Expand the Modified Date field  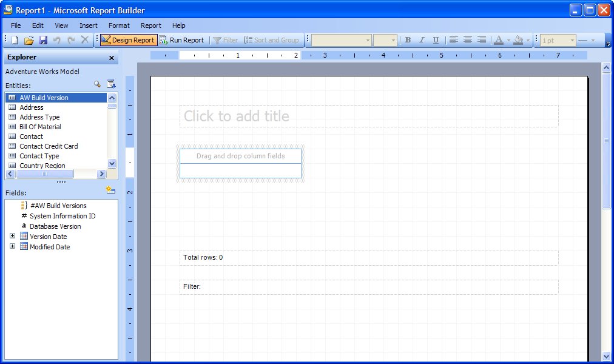pos(12,246)
